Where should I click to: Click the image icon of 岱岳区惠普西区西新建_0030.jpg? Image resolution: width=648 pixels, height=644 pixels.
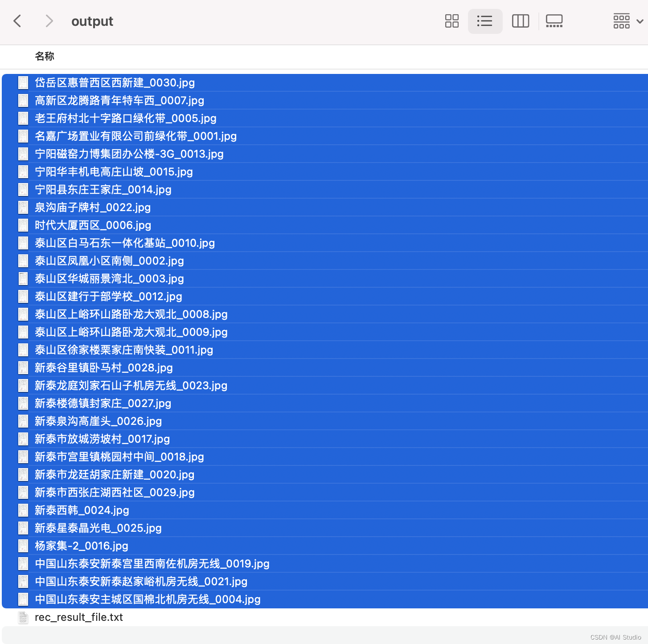[x=23, y=82]
